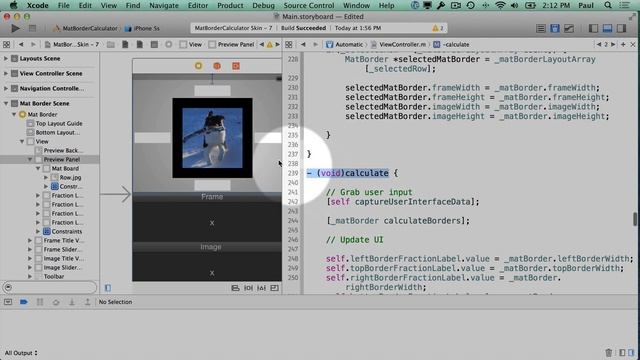Show next counterpart file in assistant editor
640x360 pixels.
tap(613, 44)
